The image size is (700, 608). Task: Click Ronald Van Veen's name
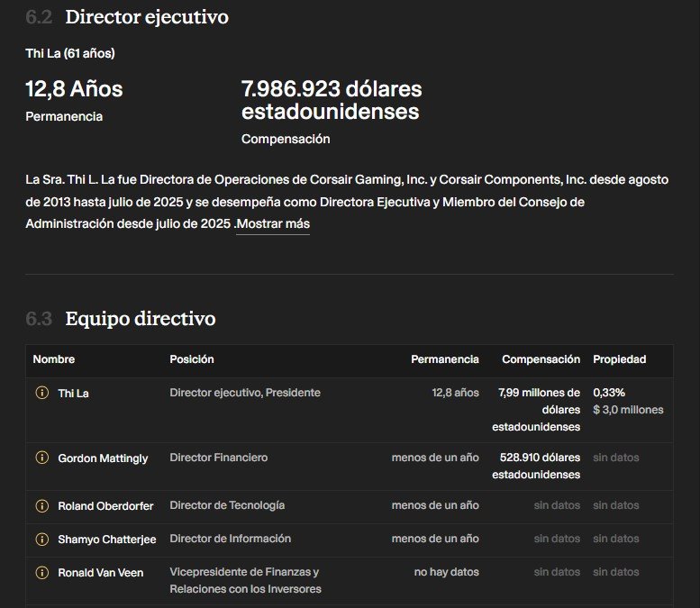coord(101,573)
